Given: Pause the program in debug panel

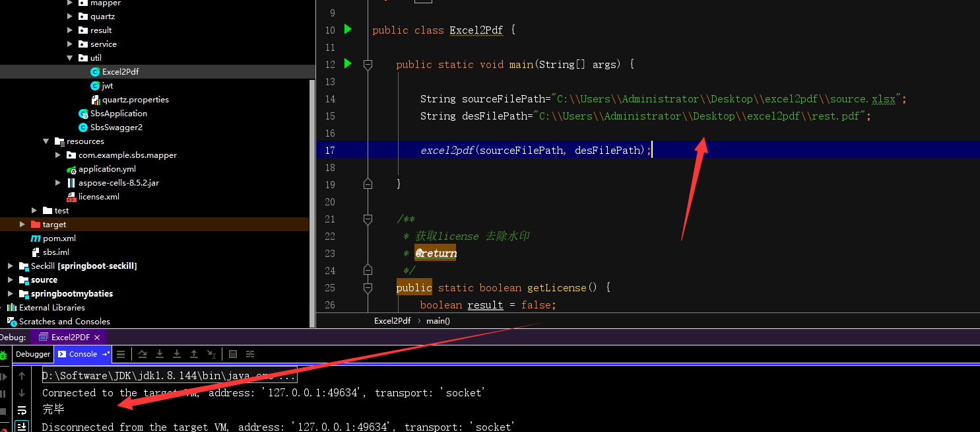Looking at the screenshot, I should 3,394.
